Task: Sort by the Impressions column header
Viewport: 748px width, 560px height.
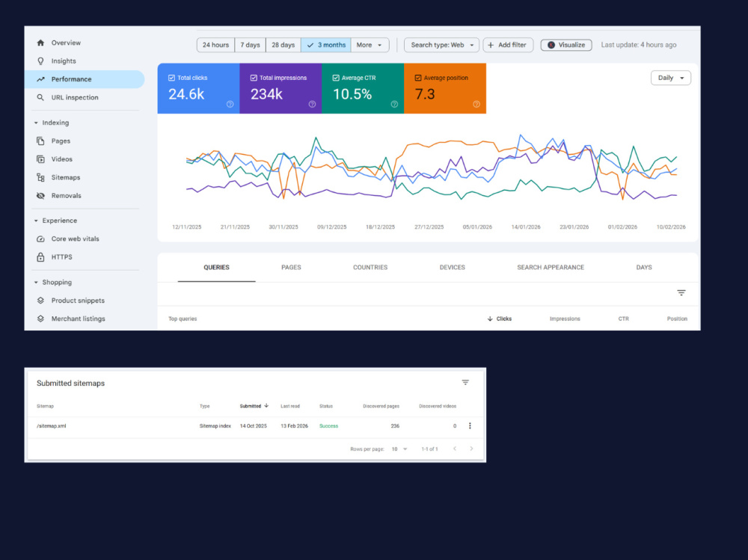Action: click(x=565, y=319)
